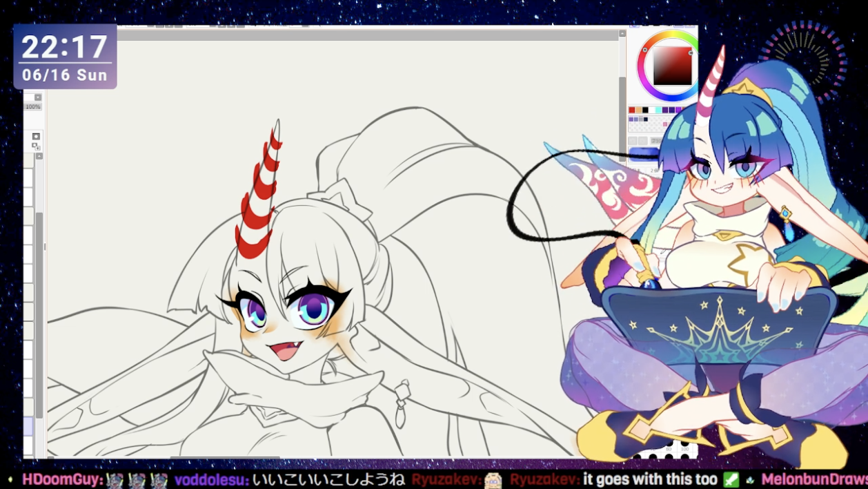Click the second small button under the swatches
The width and height of the screenshot is (868, 489).
[643, 141]
